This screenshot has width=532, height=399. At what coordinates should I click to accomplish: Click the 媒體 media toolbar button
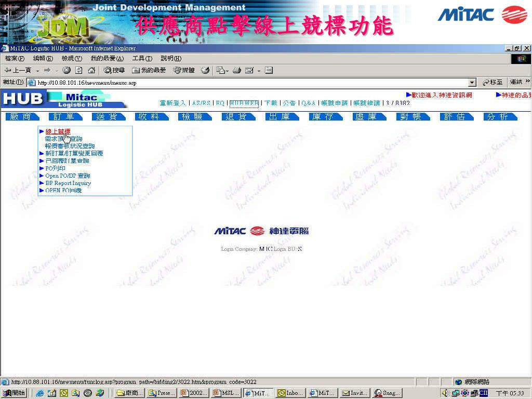[183, 70]
